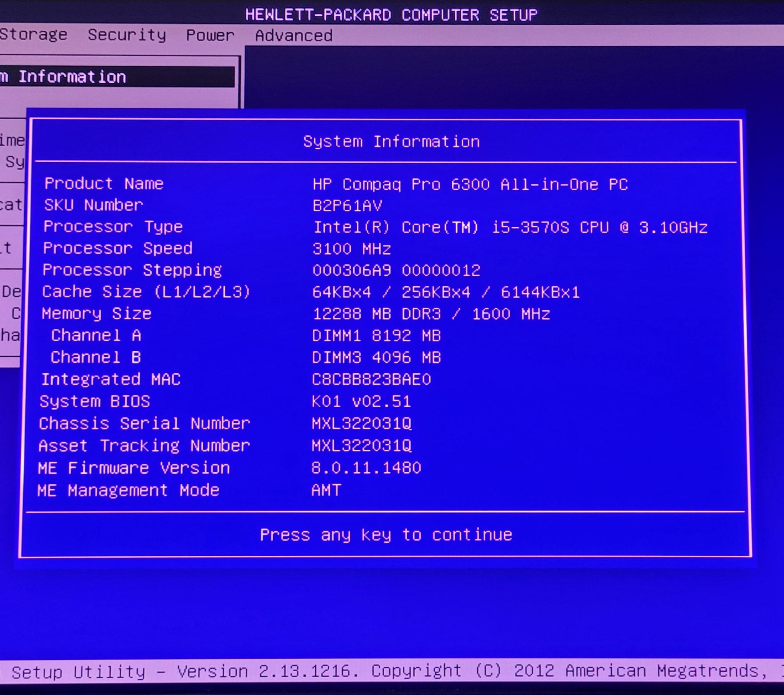Click the 12288 MB DDR3 / 1600 MHz value
Image resolution: width=784 pixels, height=695 pixels.
431,315
